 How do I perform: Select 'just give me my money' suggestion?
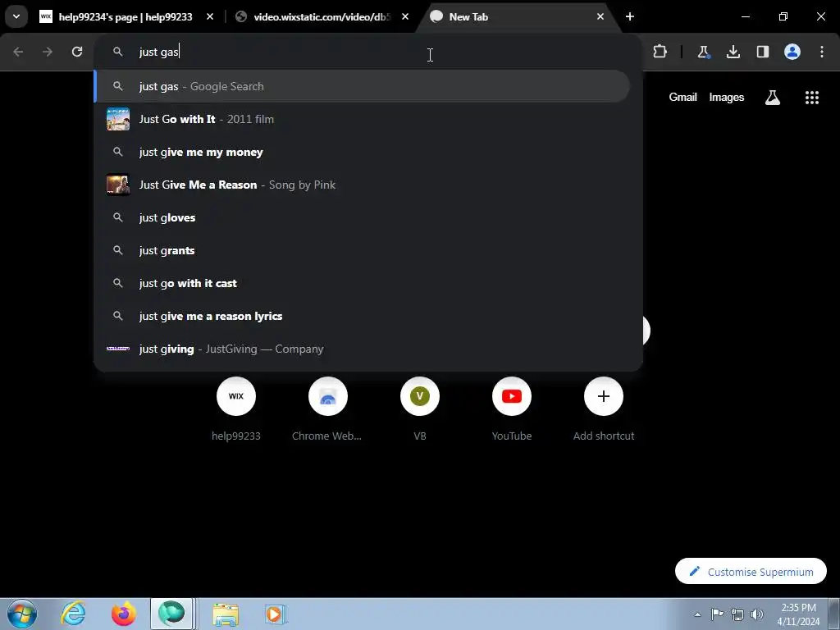[x=362, y=152]
